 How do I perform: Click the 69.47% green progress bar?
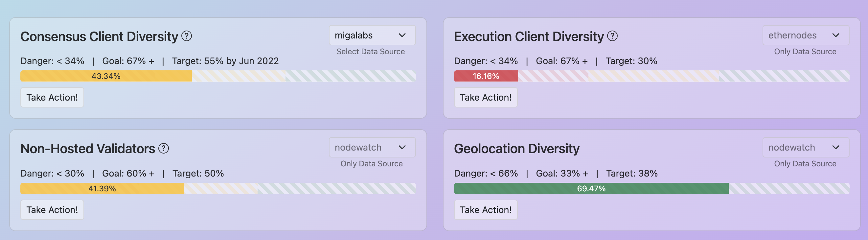tap(591, 188)
